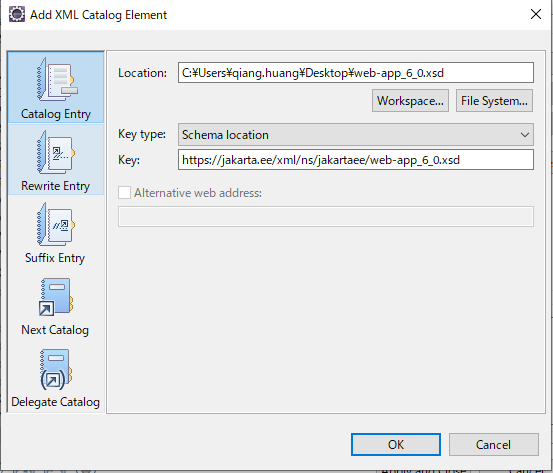553x473 pixels.
Task: Click the Schema location combo box
Action: point(356,134)
